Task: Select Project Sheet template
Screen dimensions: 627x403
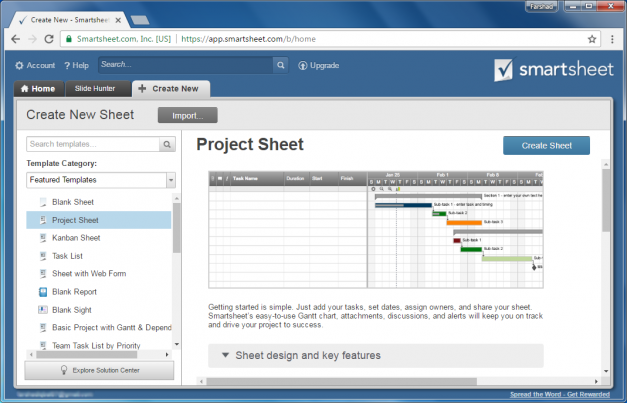Action: (x=98, y=220)
